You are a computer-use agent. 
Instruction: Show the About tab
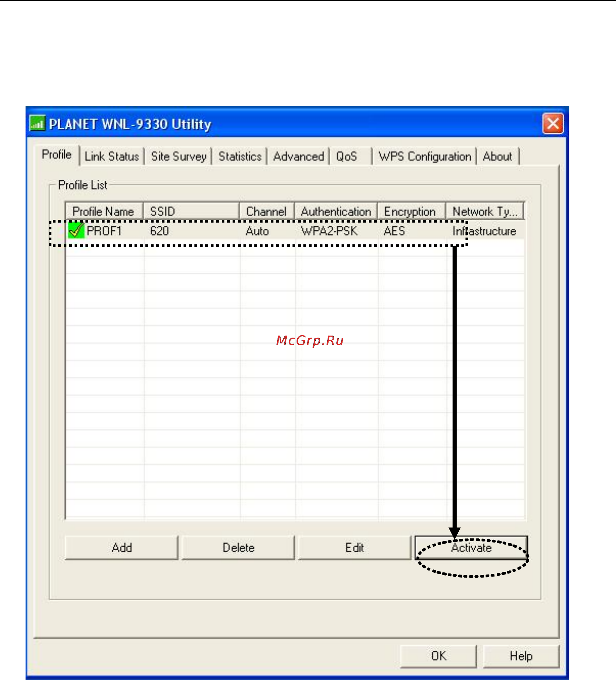tap(497, 157)
